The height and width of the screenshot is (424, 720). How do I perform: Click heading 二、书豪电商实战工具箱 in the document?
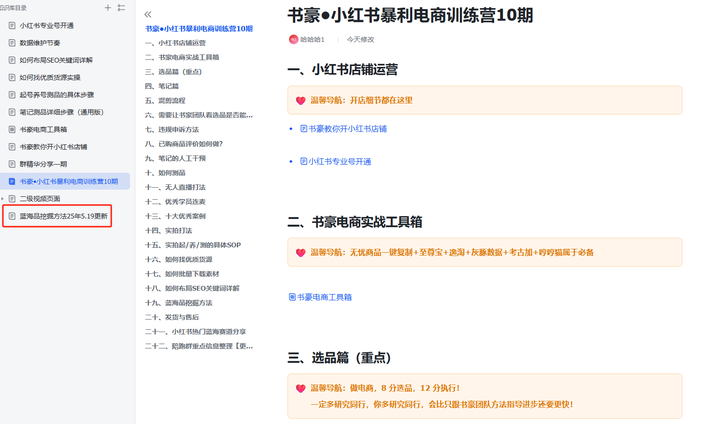(355, 222)
